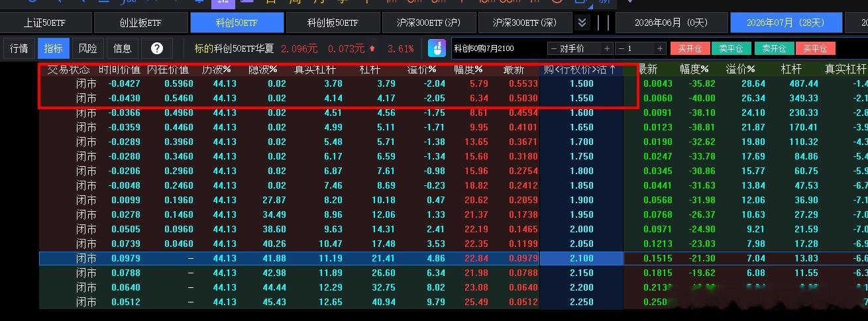Click the 卖开仓 order button

(774, 48)
